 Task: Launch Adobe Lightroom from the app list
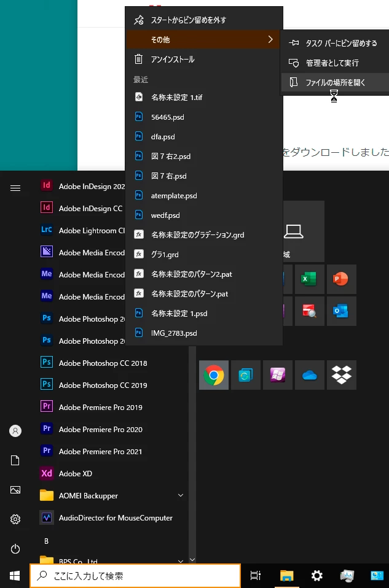pos(81,231)
